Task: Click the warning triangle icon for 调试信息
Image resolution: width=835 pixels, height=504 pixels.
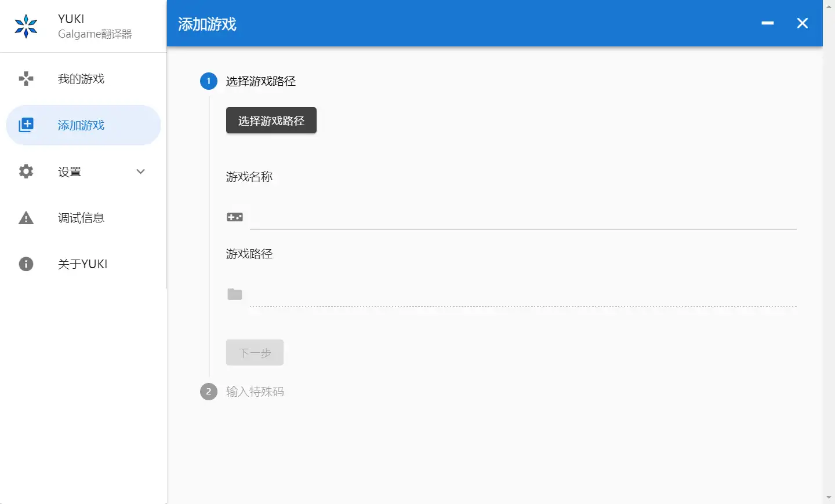Action: click(26, 218)
